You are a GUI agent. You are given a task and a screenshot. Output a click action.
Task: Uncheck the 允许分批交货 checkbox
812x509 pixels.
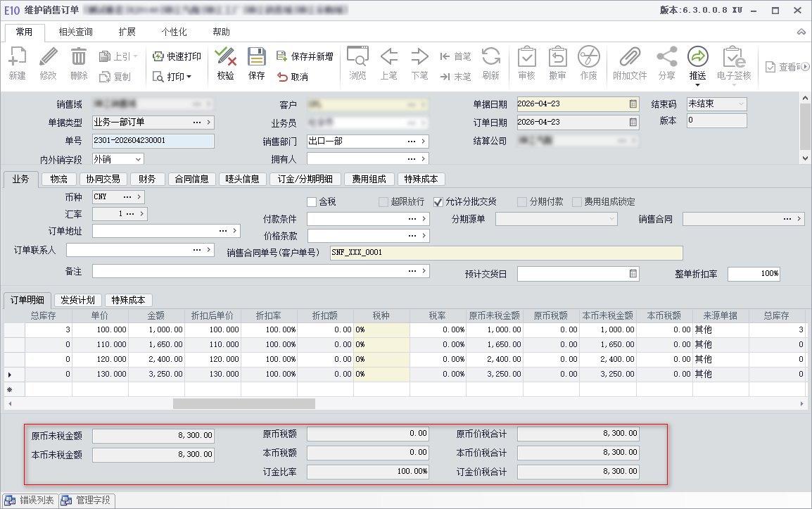[x=438, y=201]
